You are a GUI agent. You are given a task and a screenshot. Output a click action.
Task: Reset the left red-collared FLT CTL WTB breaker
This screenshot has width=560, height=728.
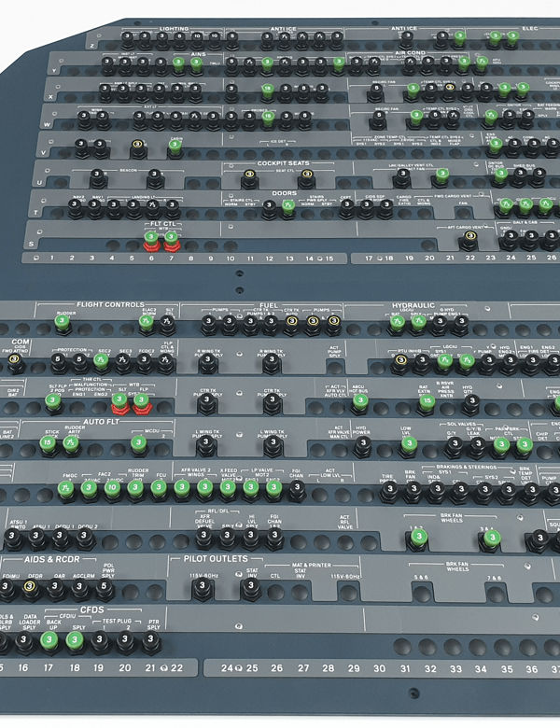point(151,241)
